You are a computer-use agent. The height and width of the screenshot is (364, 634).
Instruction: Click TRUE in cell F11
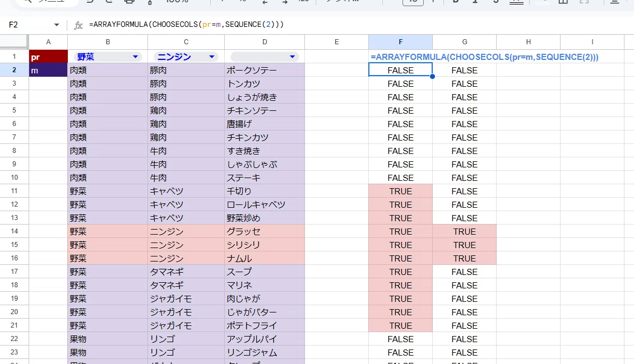(400, 191)
